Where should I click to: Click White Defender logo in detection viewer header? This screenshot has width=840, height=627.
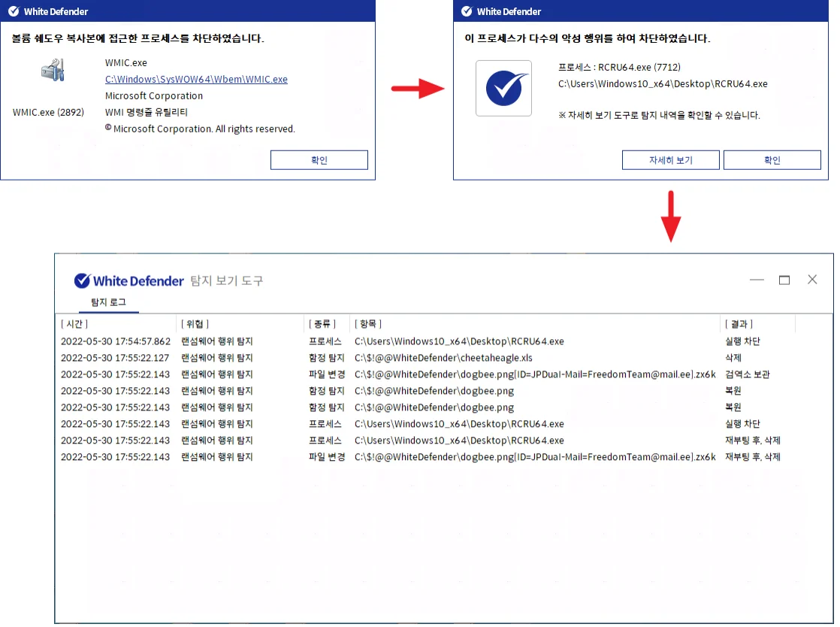128,280
